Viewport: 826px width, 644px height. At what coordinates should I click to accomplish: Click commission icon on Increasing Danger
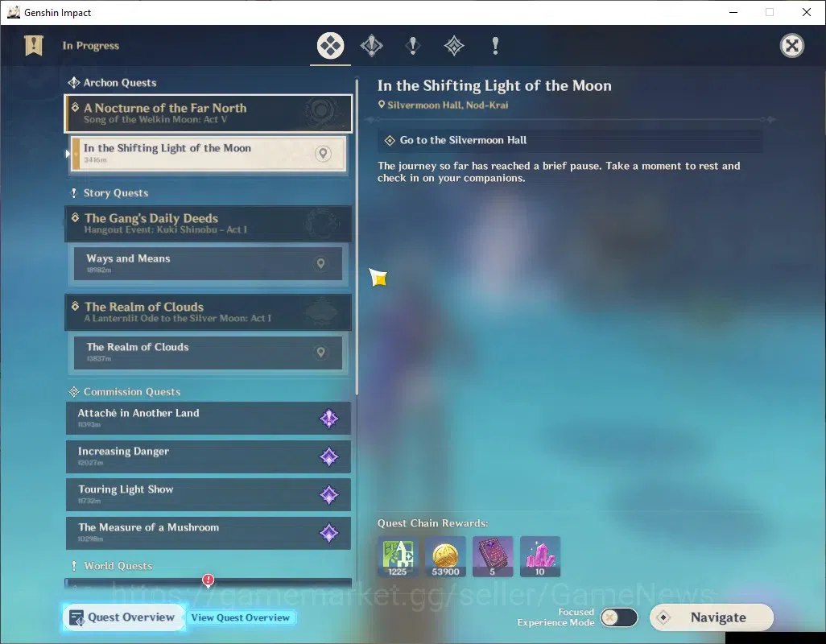[x=328, y=456]
